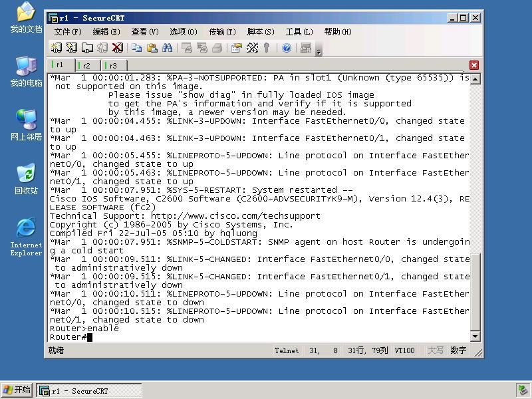Open the 编辑(E) menu
The image size is (532, 399).
(106, 32)
